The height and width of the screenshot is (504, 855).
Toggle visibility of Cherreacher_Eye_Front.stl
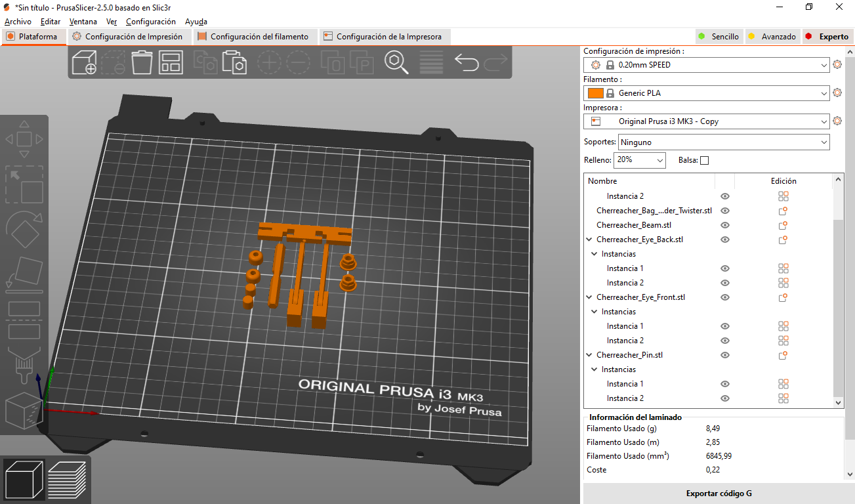(x=725, y=297)
